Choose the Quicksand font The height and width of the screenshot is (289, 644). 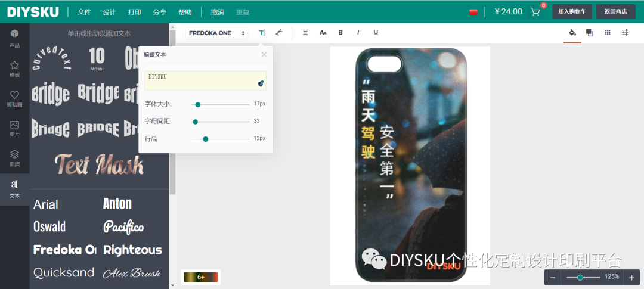coord(64,272)
